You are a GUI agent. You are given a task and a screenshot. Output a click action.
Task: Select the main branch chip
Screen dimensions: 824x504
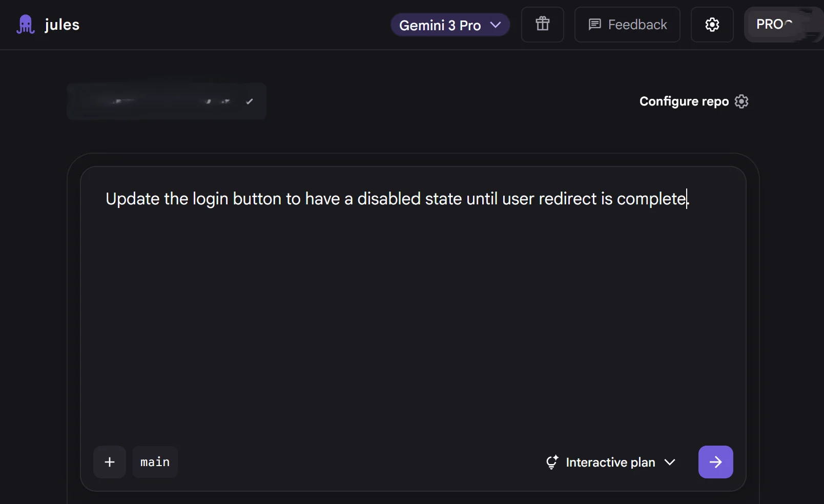tap(155, 462)
